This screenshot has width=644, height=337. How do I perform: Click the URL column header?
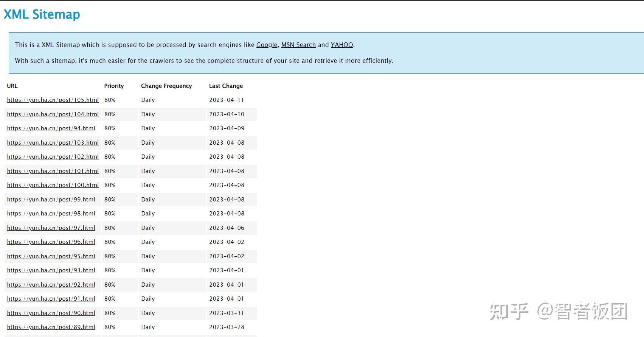tap(12, 86)
